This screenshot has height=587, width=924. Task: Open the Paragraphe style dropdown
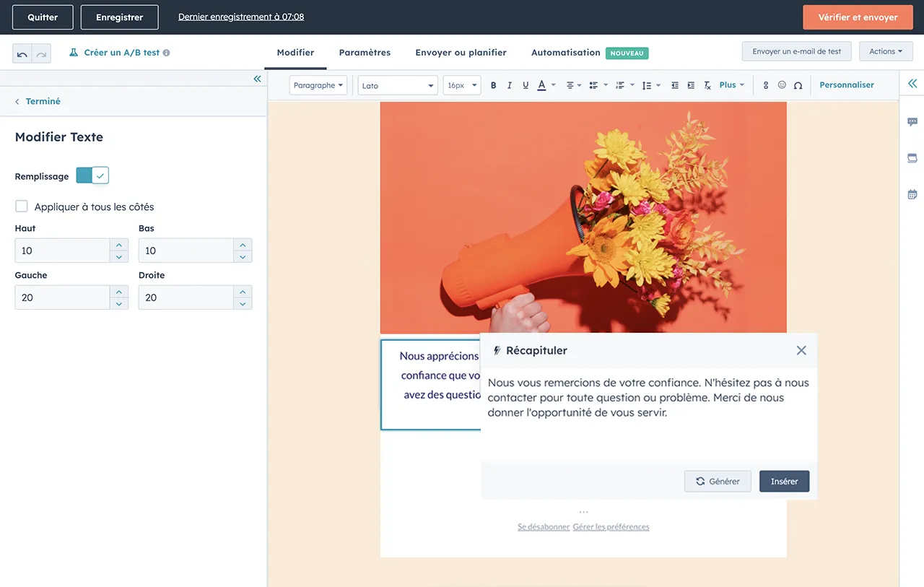pos(318,85)
